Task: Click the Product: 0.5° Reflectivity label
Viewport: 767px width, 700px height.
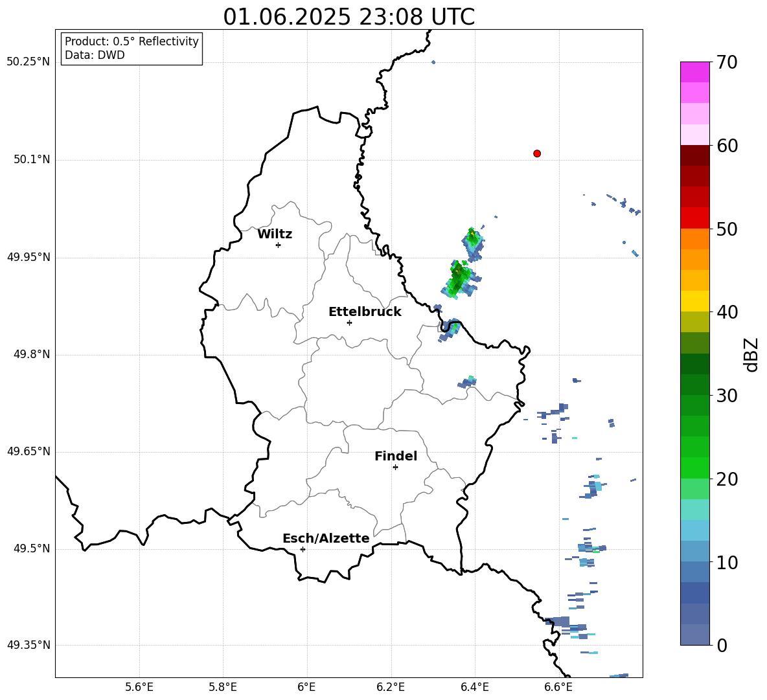Action: click(132, 41)
